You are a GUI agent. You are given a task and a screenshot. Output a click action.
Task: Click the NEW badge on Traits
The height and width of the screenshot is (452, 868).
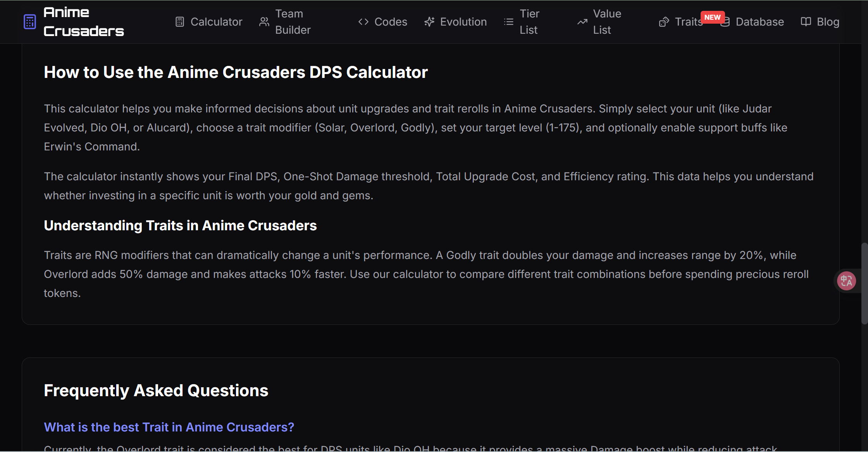point(713,17)
